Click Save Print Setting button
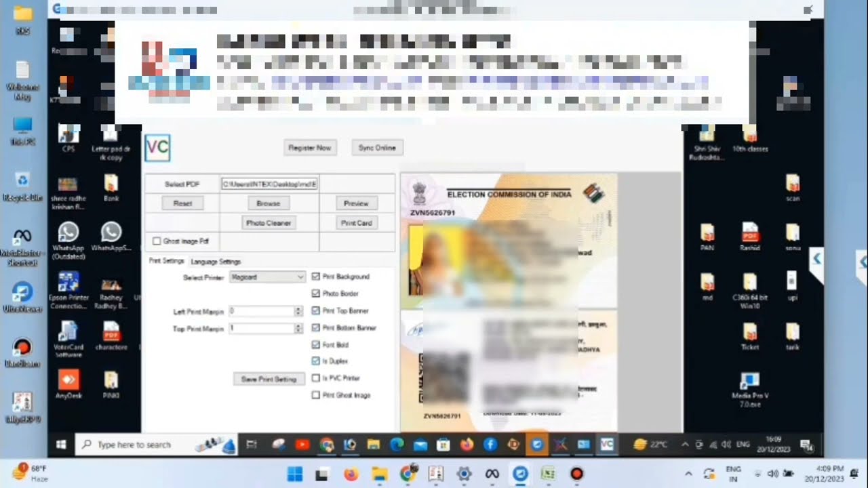Screen dimensions: 868x488 [x=269, y=379]
